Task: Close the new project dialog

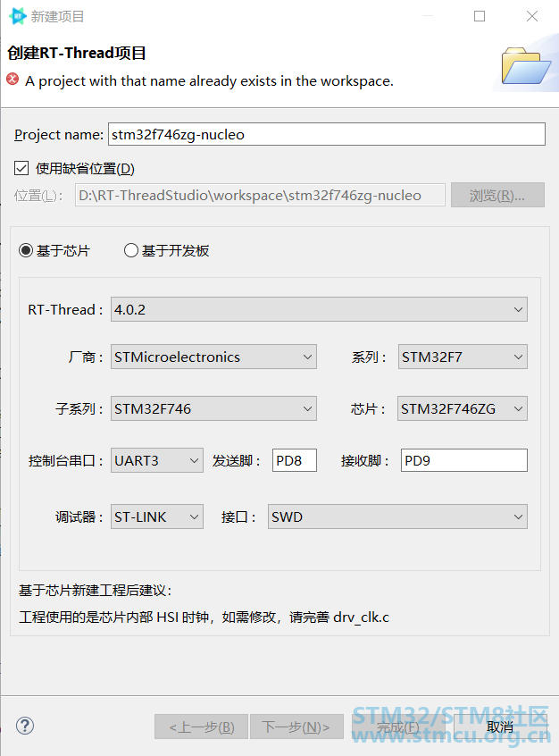Action: click(532, 16)
